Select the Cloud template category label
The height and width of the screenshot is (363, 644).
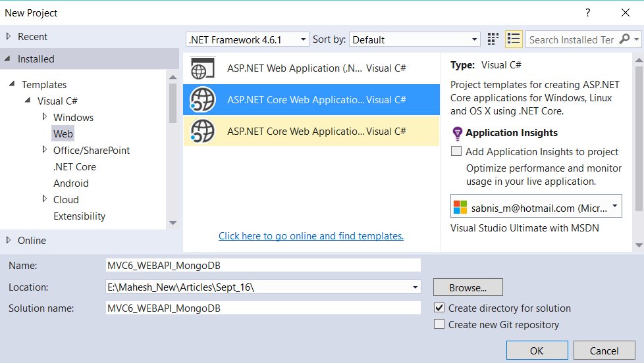pyautogui.click(x=66, y=200)
